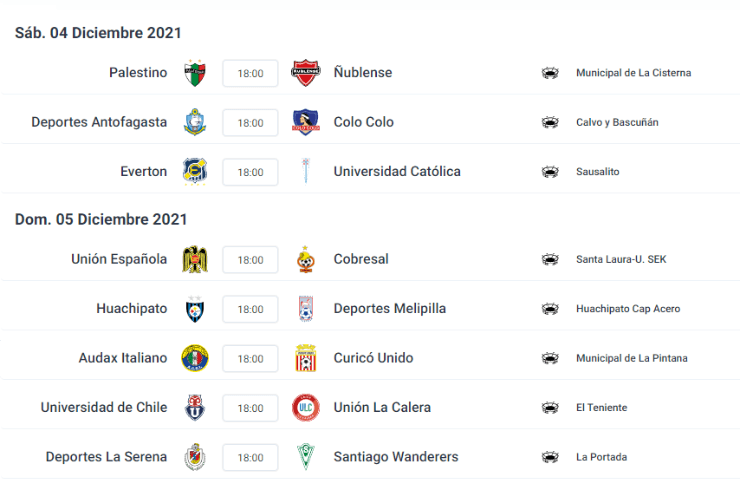Click the Municipal de La Pintana venue
This screenshot has width=740, height=490.
(x=632, y=358)
